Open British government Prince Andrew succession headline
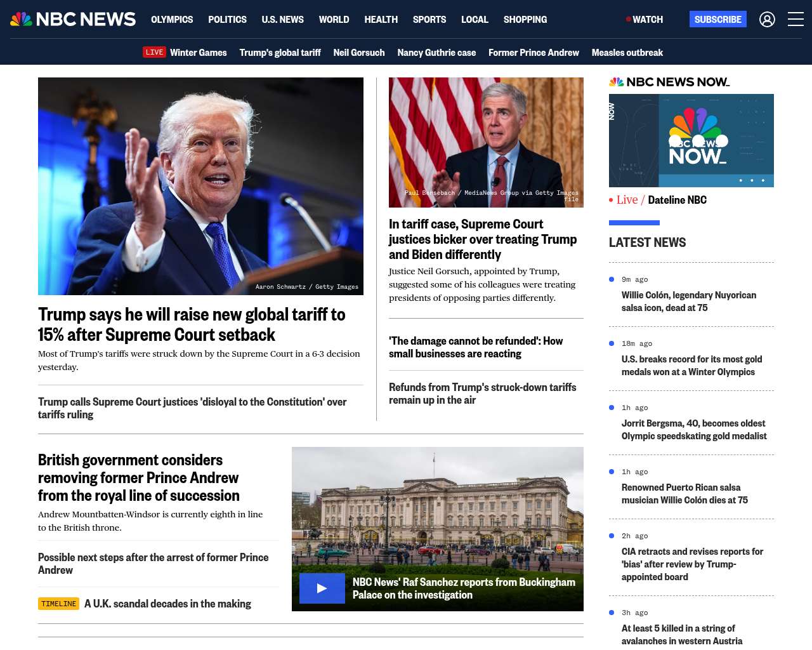Image resolution: width=812 pixels, height=650 pixels. click(139, 477)
